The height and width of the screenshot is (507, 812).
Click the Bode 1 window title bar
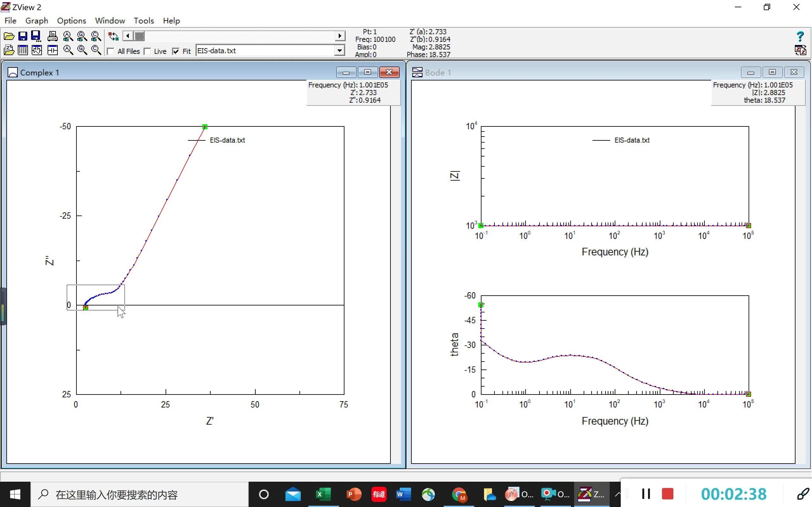coord(570,73)
